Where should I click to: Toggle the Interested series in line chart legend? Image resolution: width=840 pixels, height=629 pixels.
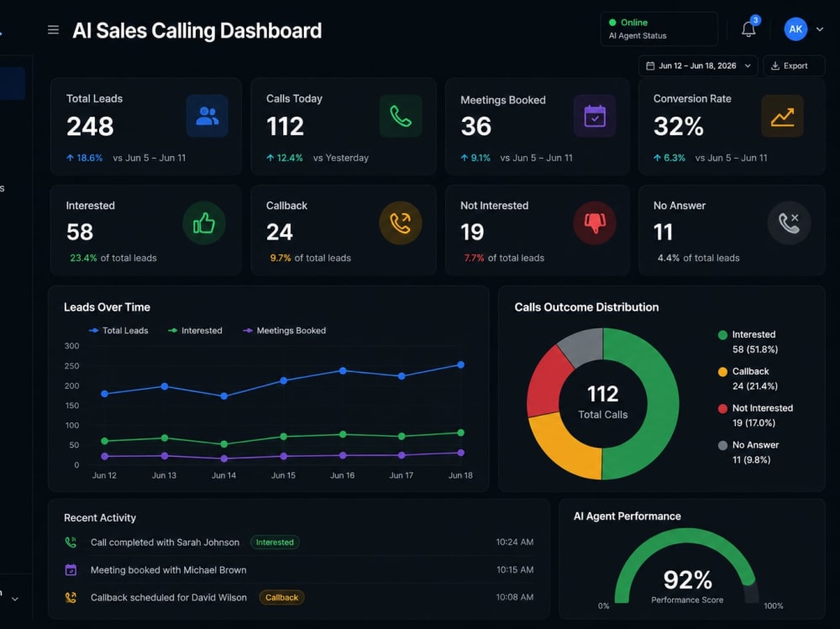coord(195,331)
